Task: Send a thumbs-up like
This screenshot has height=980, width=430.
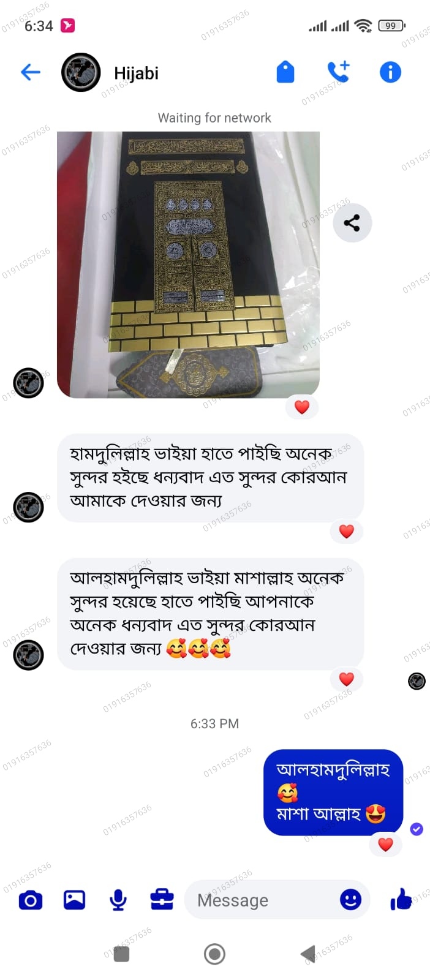Action: point(401,899)
